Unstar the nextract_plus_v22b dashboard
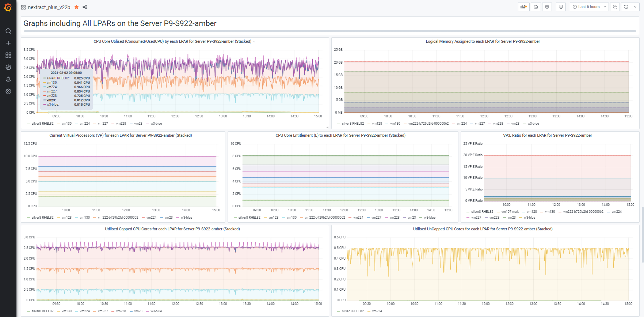Image resolution: width=644 pixels, height=317 pixels. (76, 7)
